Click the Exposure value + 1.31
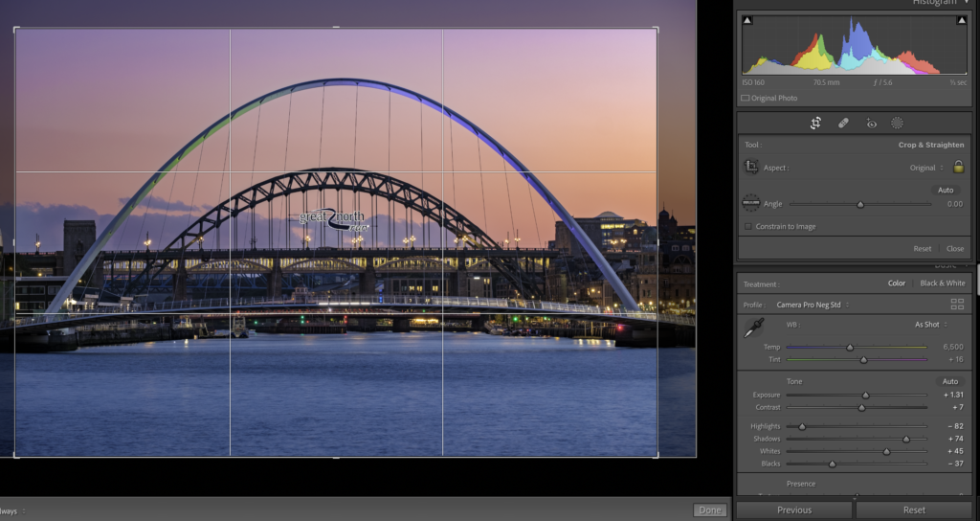 click(953, 395)
